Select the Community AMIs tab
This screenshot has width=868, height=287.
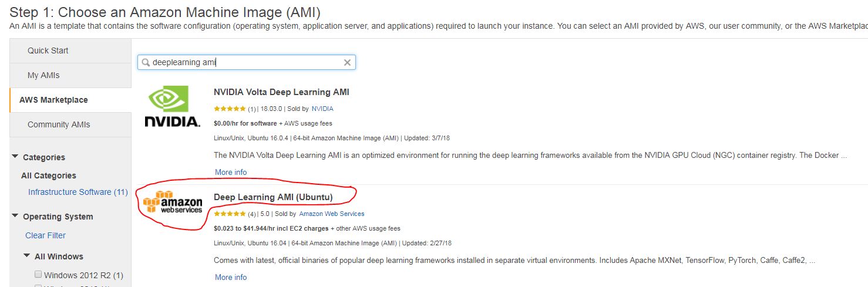(x=70, y=124)
